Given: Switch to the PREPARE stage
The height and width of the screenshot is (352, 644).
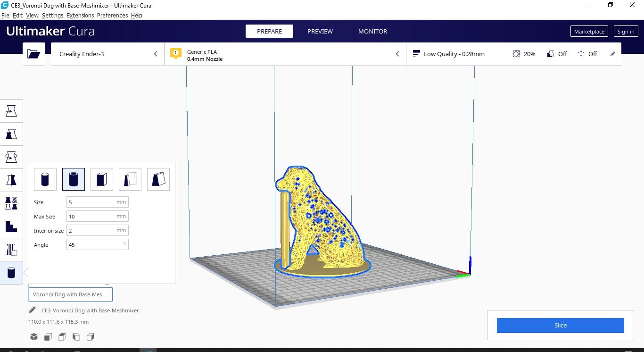Looking at the screenshot, I should tap(269, 31).
